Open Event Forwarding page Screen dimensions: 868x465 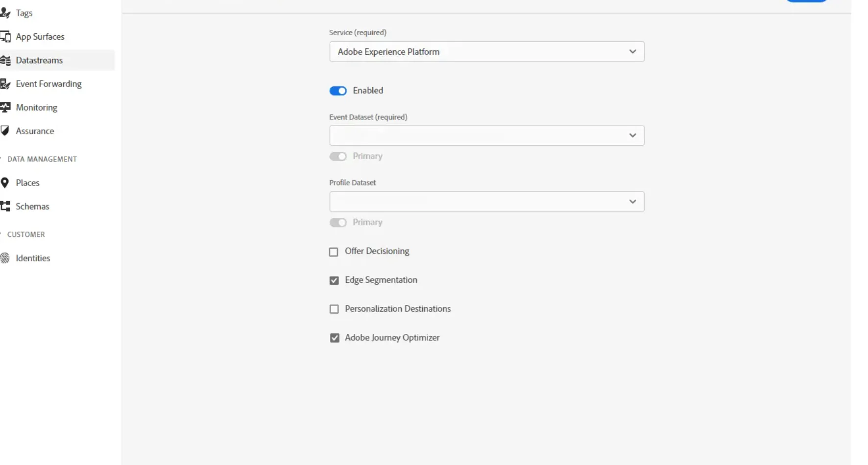pos(48,84)
